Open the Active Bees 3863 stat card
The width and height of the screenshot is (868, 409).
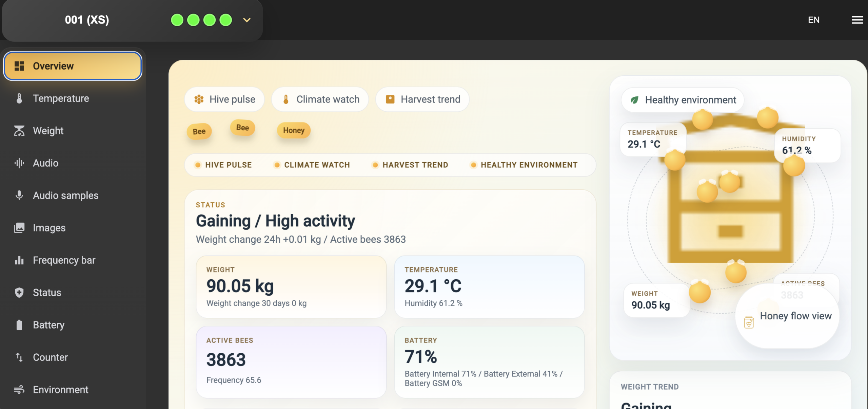point(291,362)
